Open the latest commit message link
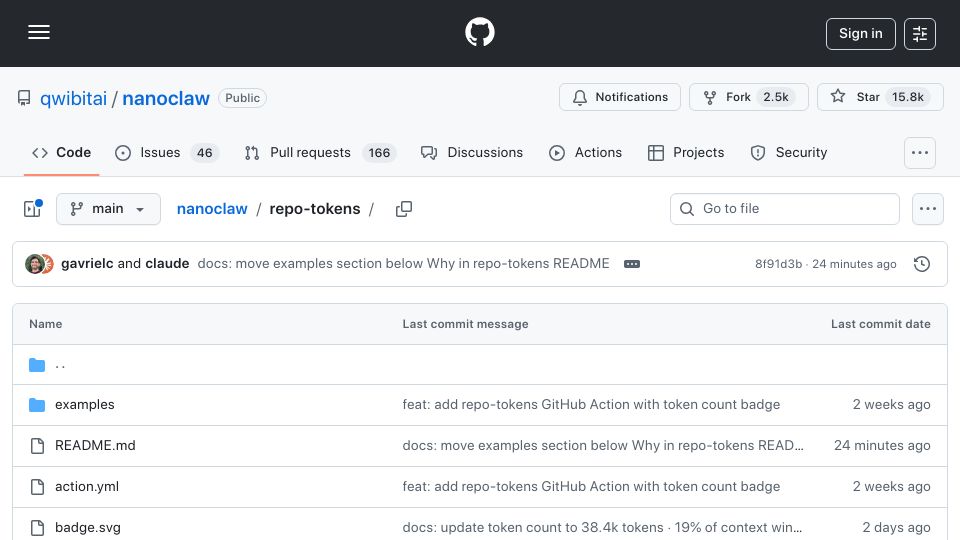Screen dimensions: 960x540 (x=403, y=263)
